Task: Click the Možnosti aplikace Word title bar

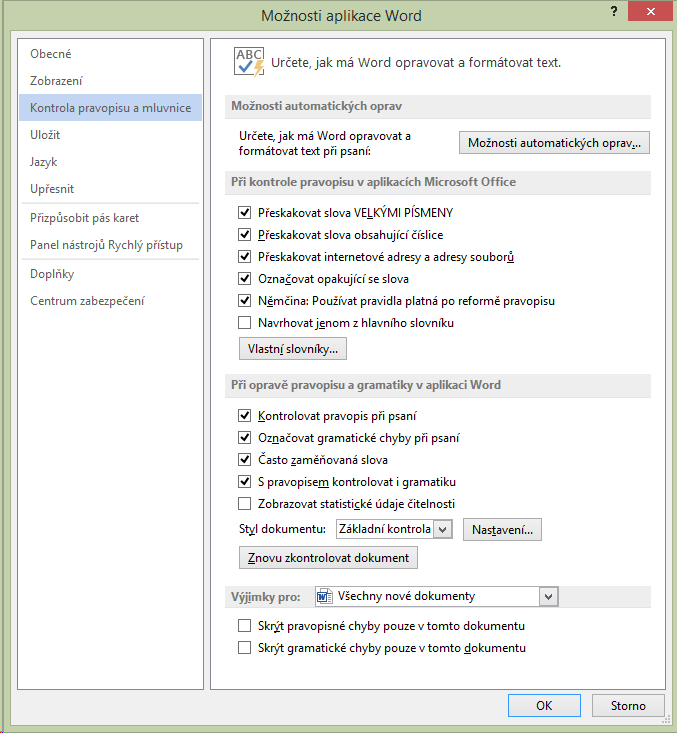Action: [x=341, y=16]
